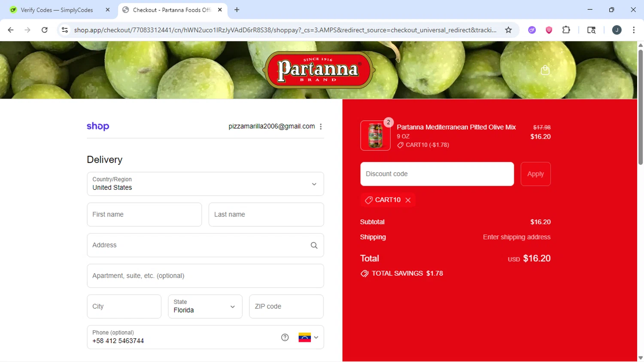Search addresses with magnifier icon
644x362 pixels.
[314, 245]
